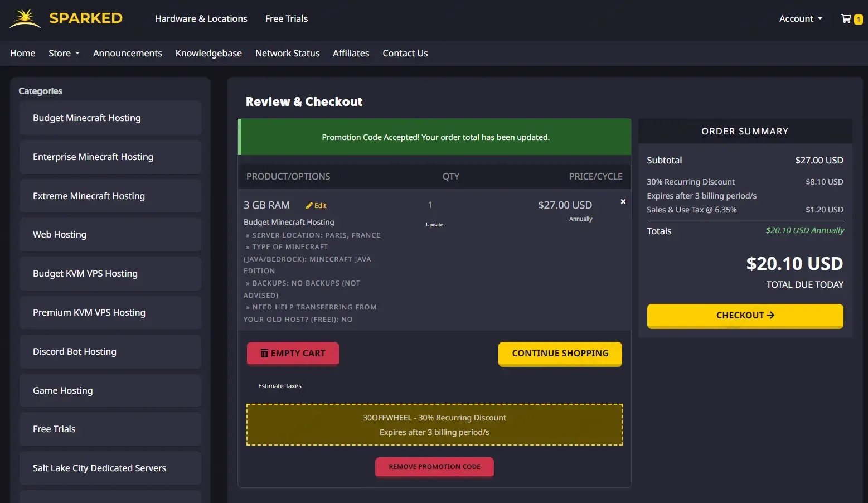The image size is (868, 503).
Task: Select Game Hosting category
Action: coord(110,390)
